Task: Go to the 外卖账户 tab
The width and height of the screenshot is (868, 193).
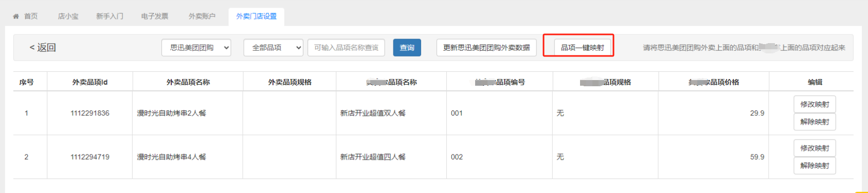Action: (x=202, y=16)
